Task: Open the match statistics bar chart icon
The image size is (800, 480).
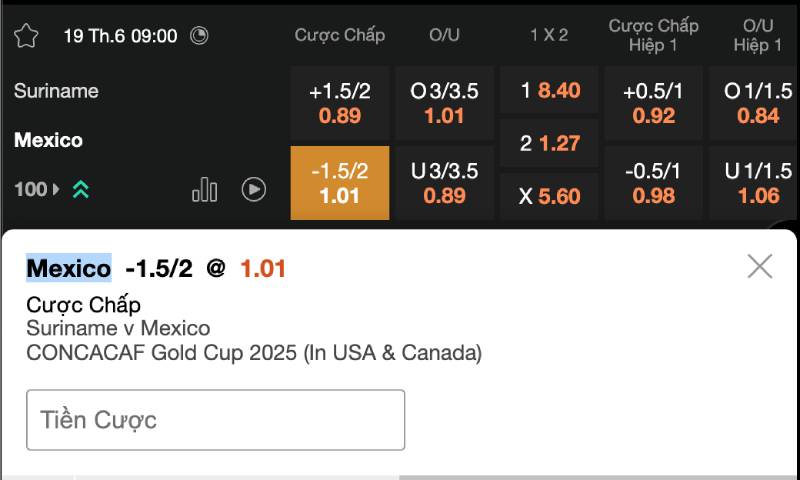Action: 204,189
